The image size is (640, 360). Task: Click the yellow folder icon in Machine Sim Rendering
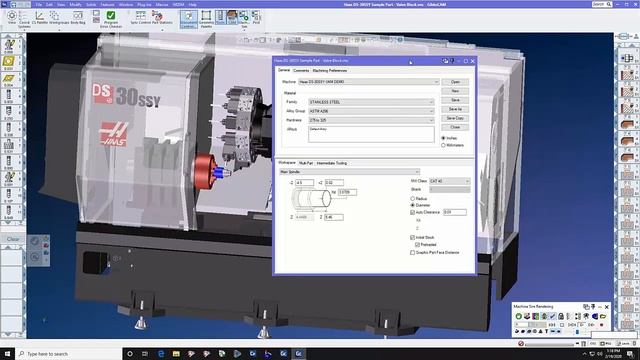pos(603,316)
